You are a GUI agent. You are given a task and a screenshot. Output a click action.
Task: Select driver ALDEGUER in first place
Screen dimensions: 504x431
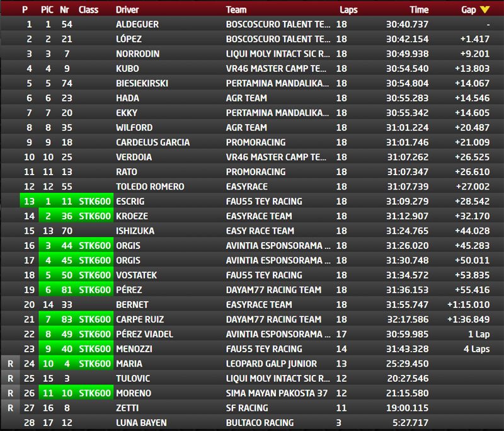[137, 25]
